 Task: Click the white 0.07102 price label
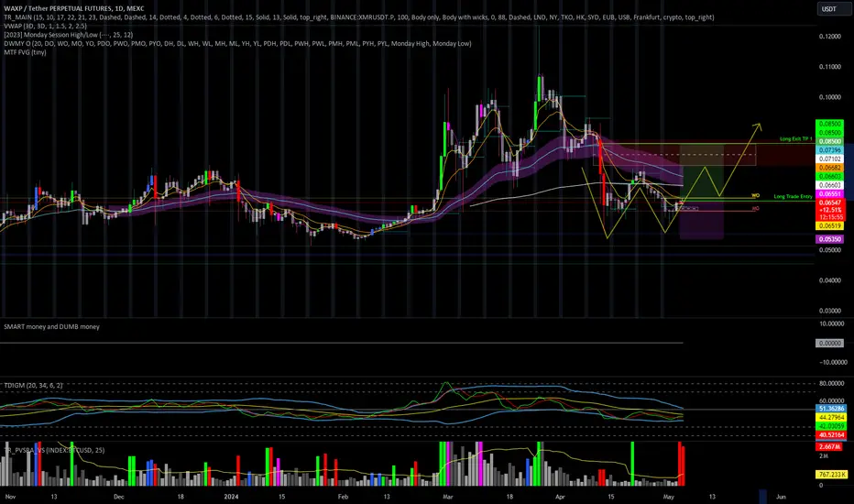click(x=829, y=159)
